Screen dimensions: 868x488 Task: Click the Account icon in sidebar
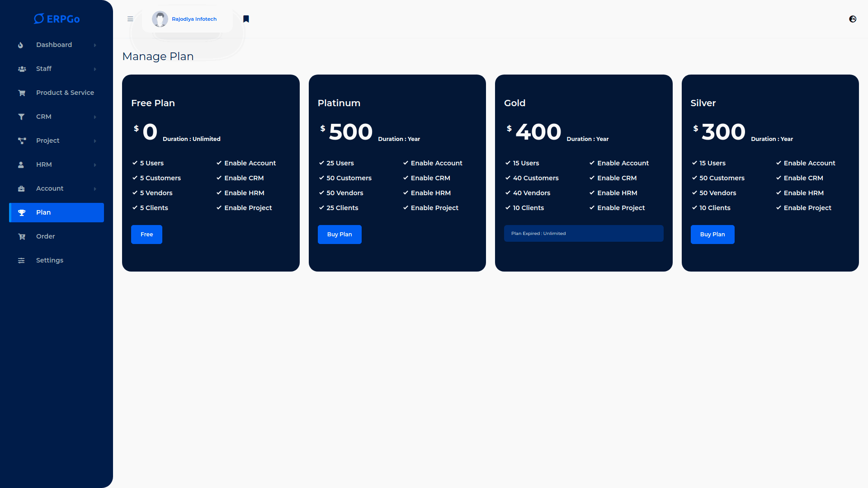click(21, 188)
